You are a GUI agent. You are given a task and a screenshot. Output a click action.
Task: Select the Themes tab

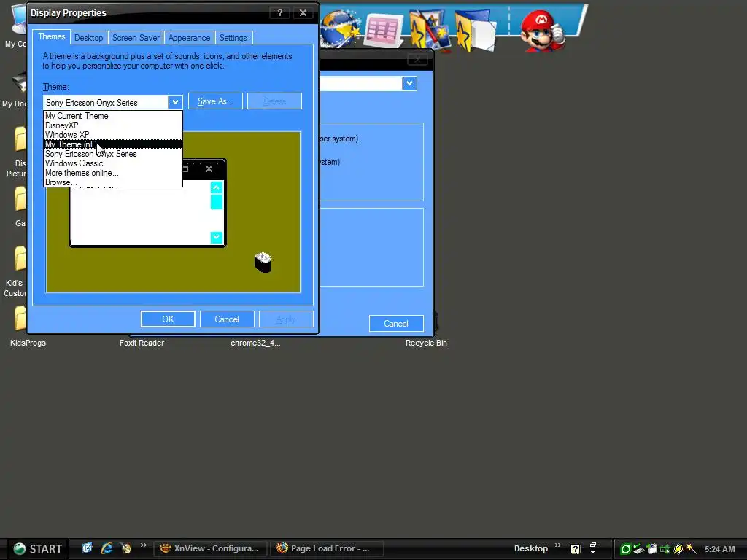(x=52, y=36)
